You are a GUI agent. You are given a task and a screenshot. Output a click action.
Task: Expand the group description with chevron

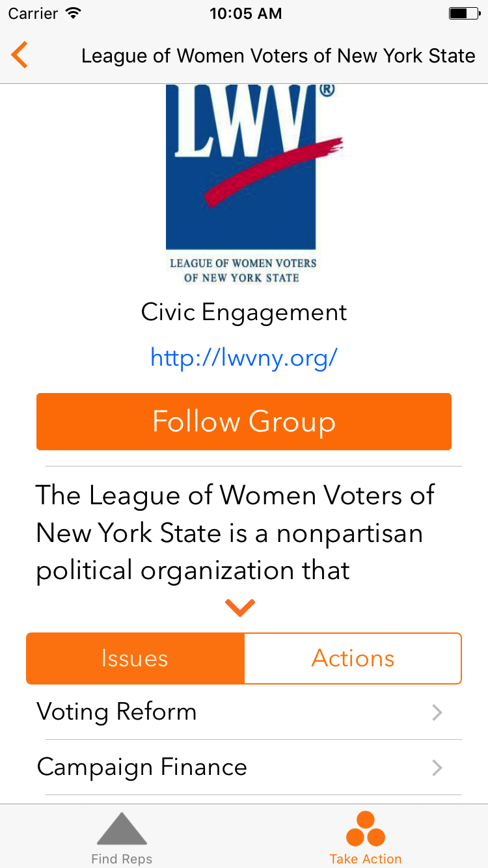click(240, 608)
